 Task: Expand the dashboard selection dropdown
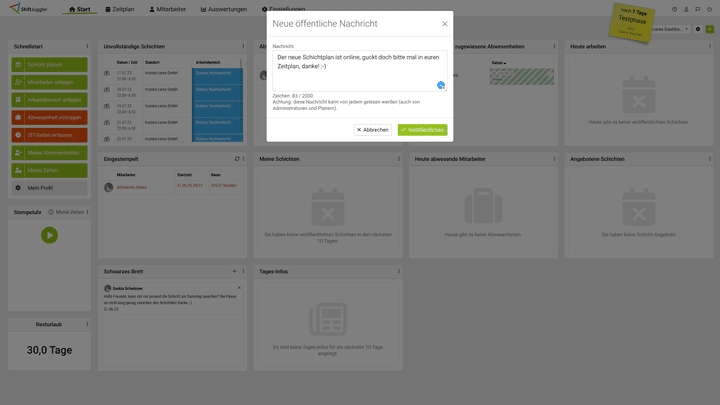coord(686,29)
